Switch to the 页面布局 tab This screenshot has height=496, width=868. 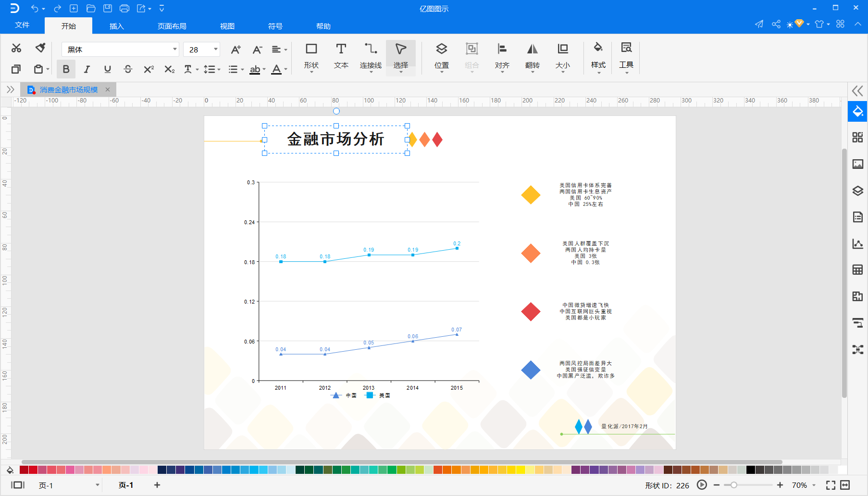click(x=172, y=26)
